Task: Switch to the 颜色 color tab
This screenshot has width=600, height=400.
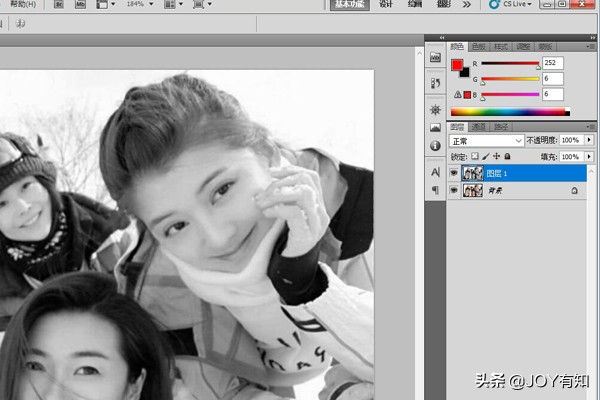Action: 457,47
